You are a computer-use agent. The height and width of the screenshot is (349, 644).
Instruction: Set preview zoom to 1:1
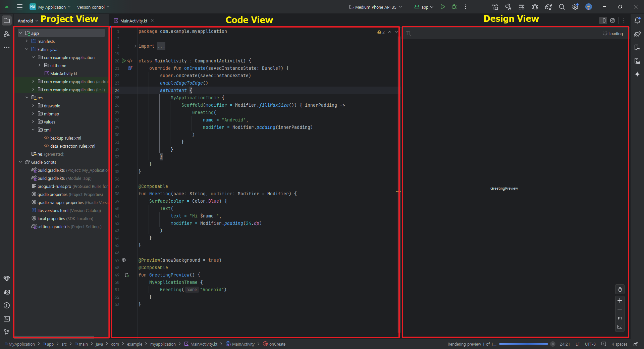(x=620, y=318)
